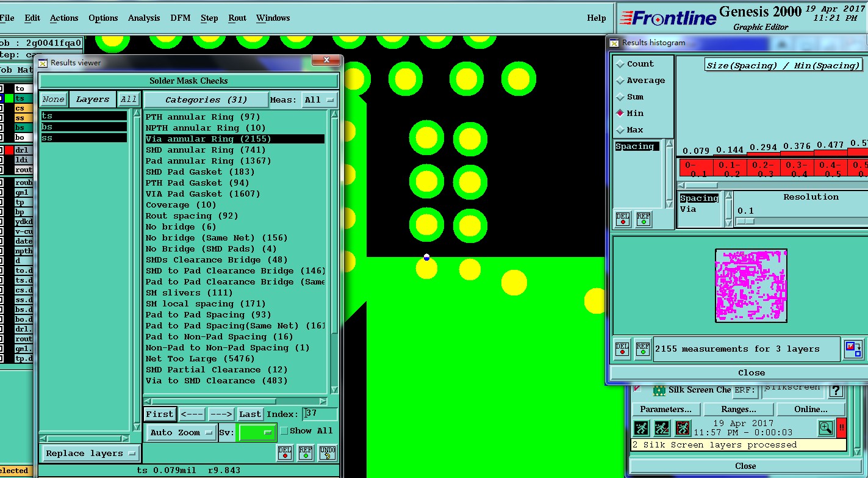Click the Last result button
Viewport: 868px width, 478px height.
pos(250,414)
